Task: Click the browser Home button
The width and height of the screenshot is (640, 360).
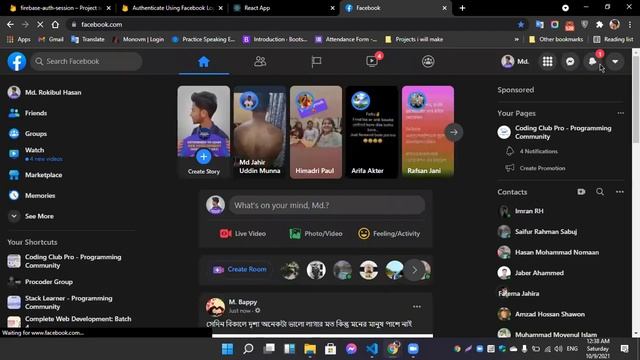Action: point(55,24)
